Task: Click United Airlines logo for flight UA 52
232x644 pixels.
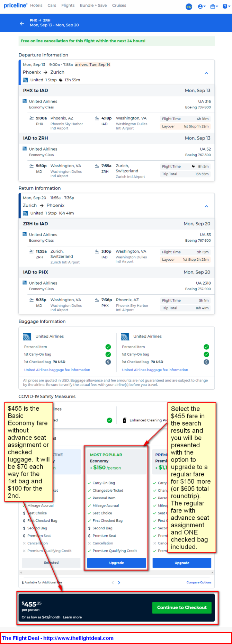Action: pos(25,149)
